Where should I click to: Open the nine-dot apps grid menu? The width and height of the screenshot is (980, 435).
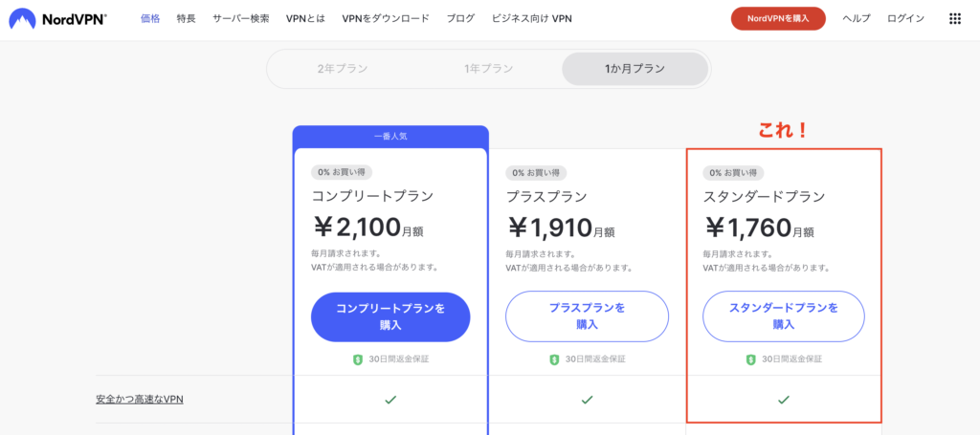(x=954, y=19)
